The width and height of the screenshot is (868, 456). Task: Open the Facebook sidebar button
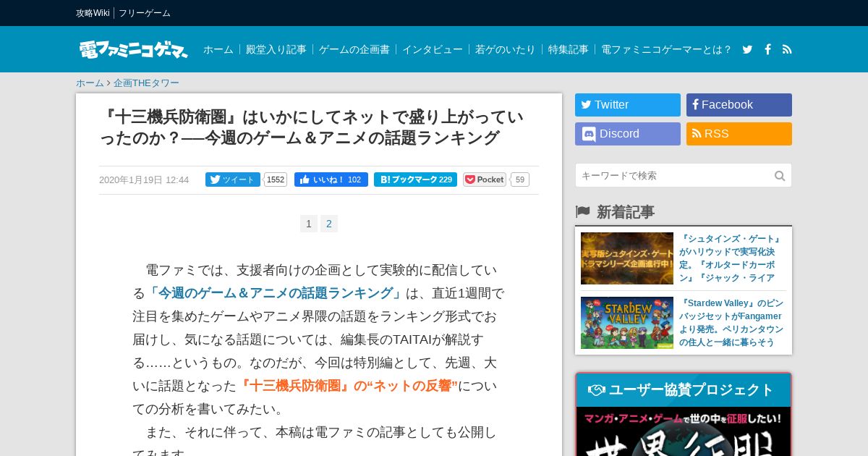coord(739,105)
